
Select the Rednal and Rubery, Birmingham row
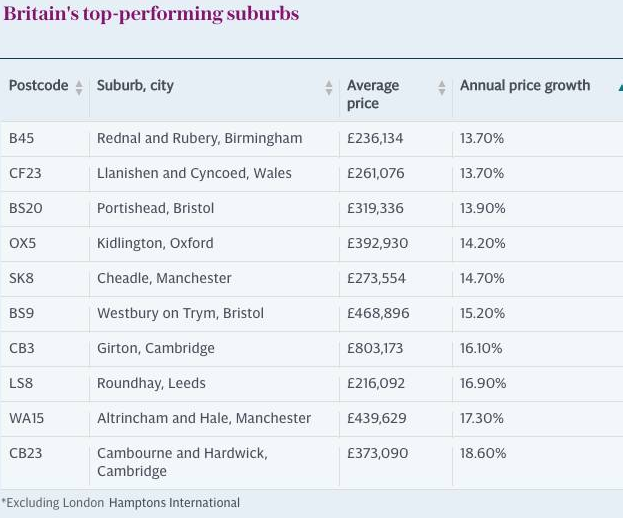(x=199, y=138)
